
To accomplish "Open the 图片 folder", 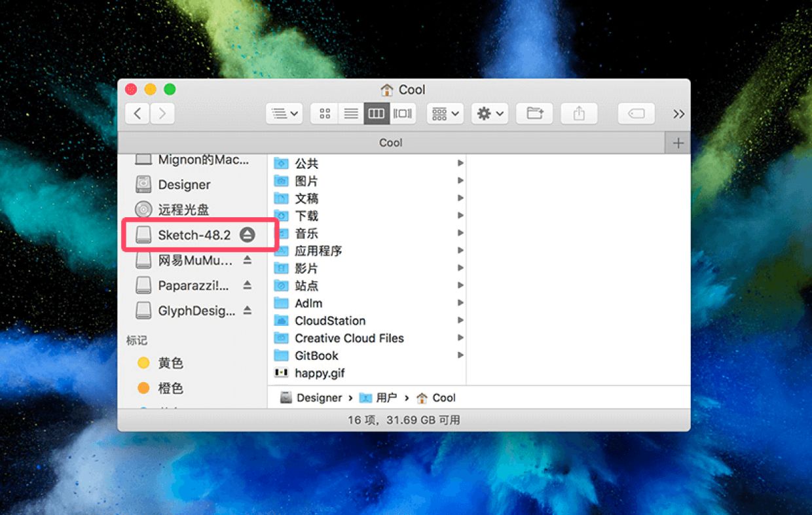I will click(x=367, y=181).
